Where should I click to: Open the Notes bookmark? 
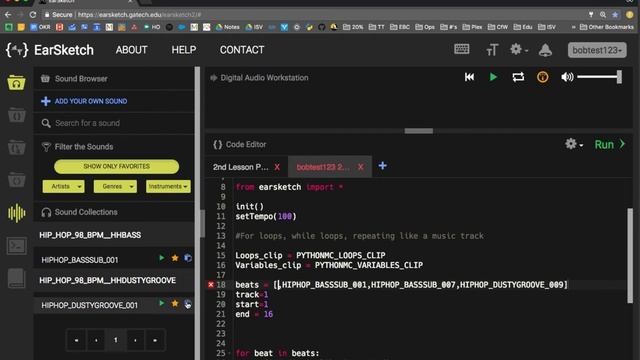coord(227,27)
